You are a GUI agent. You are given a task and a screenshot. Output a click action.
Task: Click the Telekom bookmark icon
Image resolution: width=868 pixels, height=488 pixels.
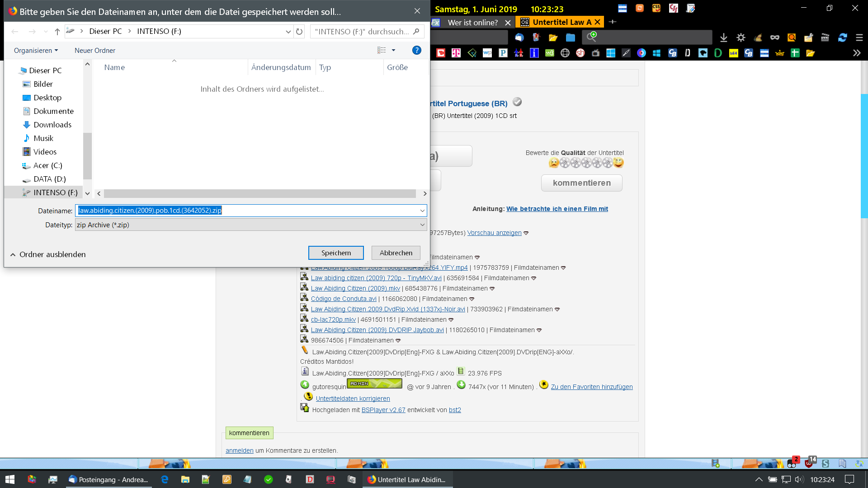(x=456, y=53)
